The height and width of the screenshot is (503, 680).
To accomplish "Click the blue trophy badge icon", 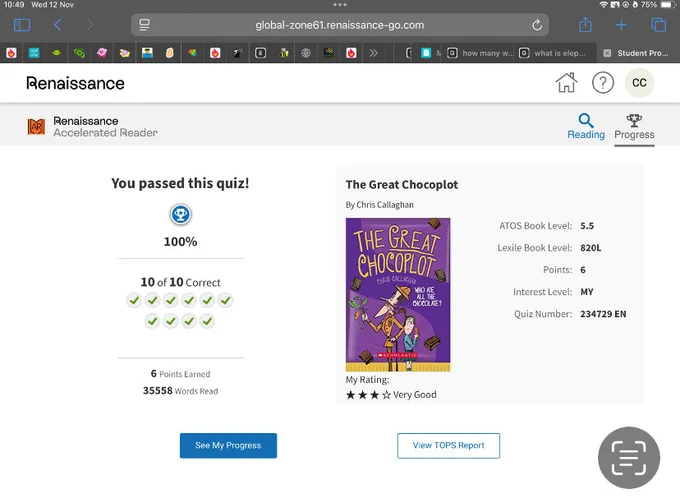I will coord(180,214).
